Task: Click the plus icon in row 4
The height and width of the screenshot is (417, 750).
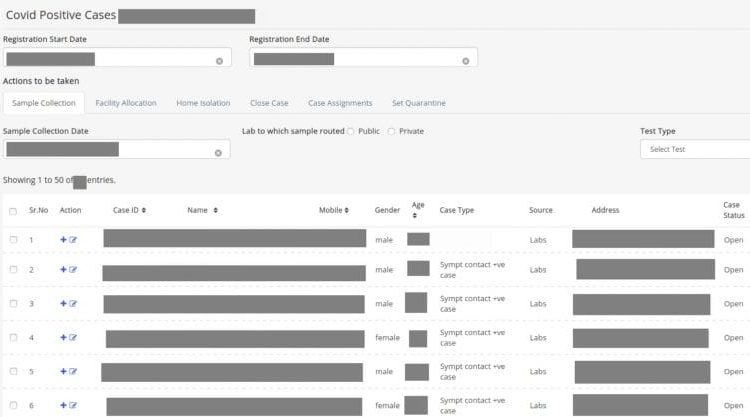Action: click(63, 337)
